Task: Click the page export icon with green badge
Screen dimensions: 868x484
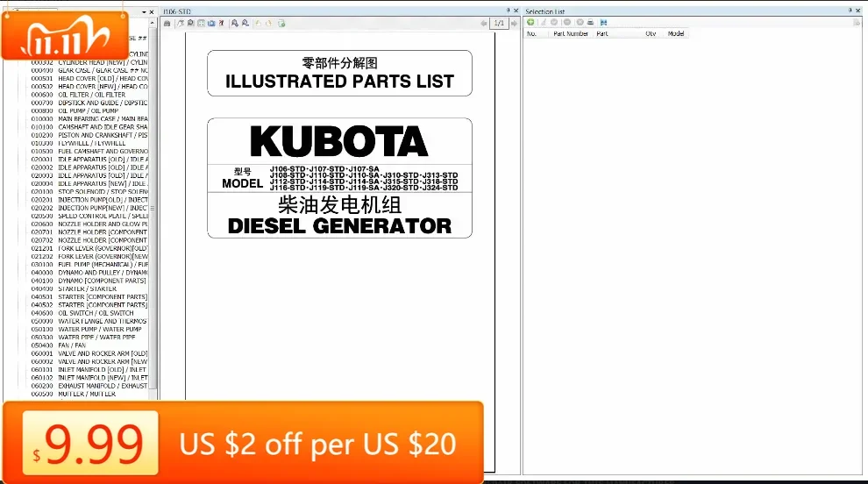Action: coord(281,24)
